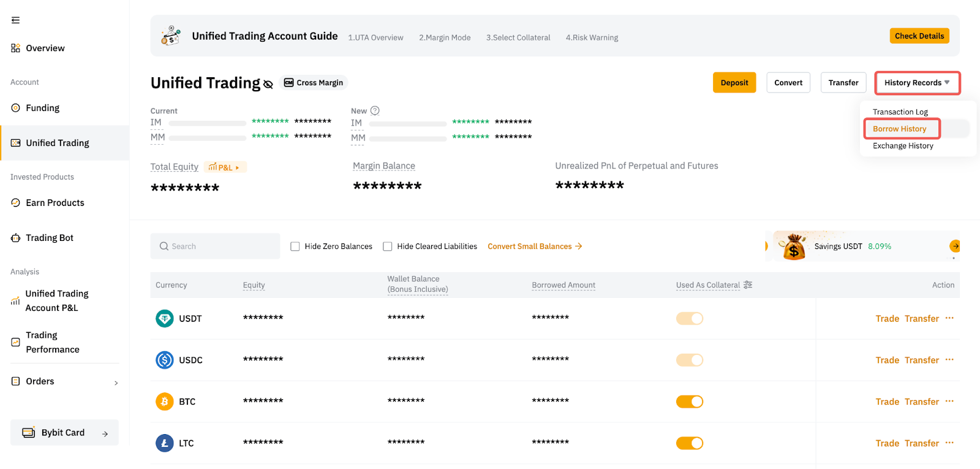The width and height of the screenshot is (980, 469).
Task: Open more actions for the LTC row
Action: [949, 443]
